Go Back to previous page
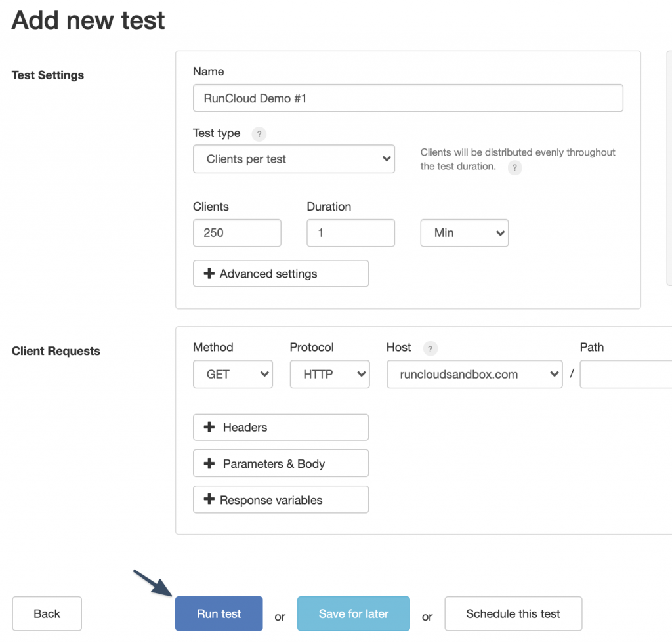This screenshot has height=643, width=672. coord(47,613)
